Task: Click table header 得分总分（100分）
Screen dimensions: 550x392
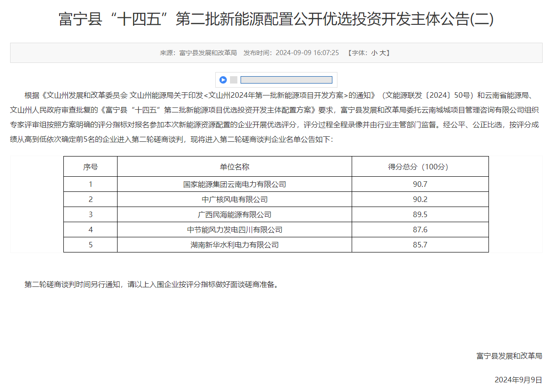Action: [x=420, y=167]
